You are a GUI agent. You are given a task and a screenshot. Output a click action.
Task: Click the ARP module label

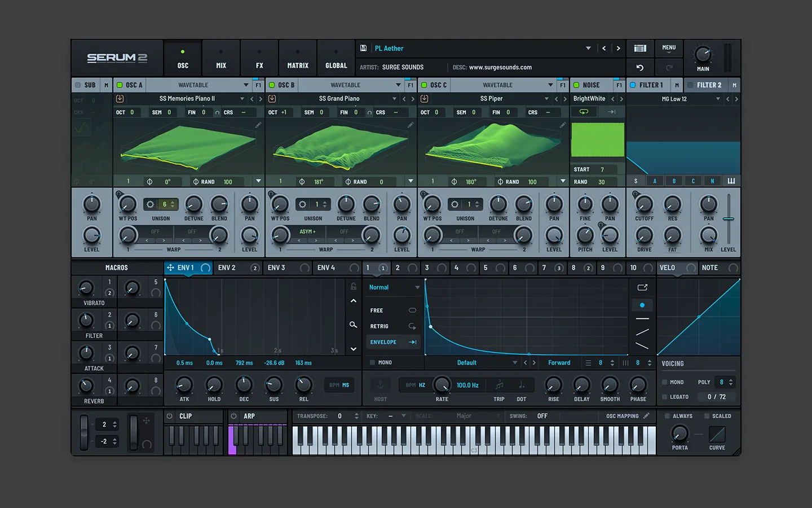pos(249,416)
